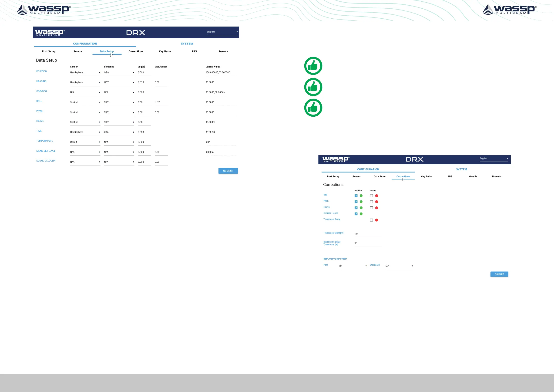Click the DRX title in the Data Setup panel
The width and height of the screenshot is (554, 392).
(136, 33)
